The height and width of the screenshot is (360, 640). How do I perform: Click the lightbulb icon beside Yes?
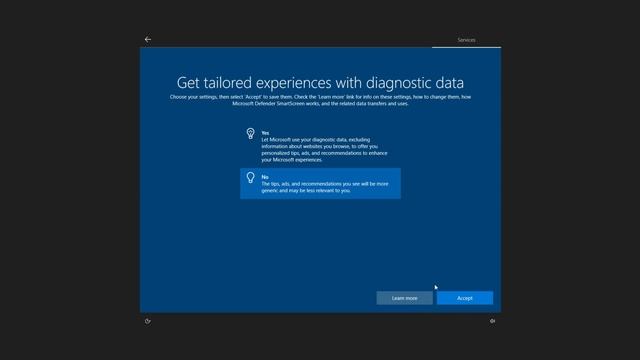[x=251, y=133]
